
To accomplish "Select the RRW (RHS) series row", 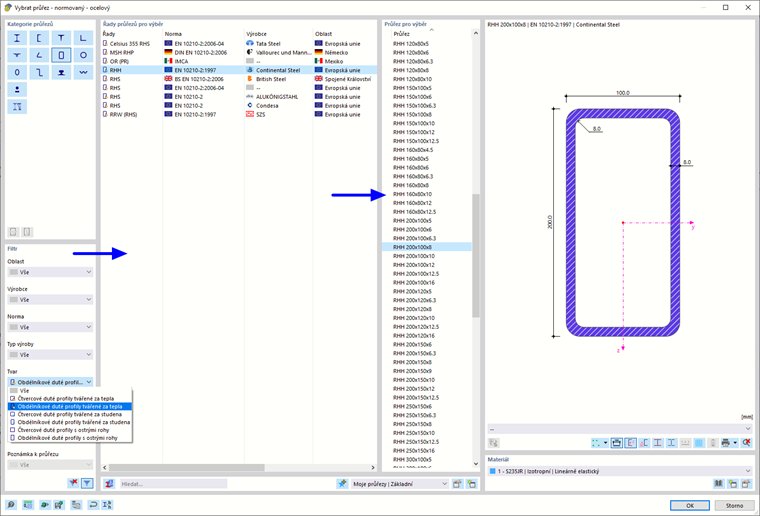I will tap(239, 114).
